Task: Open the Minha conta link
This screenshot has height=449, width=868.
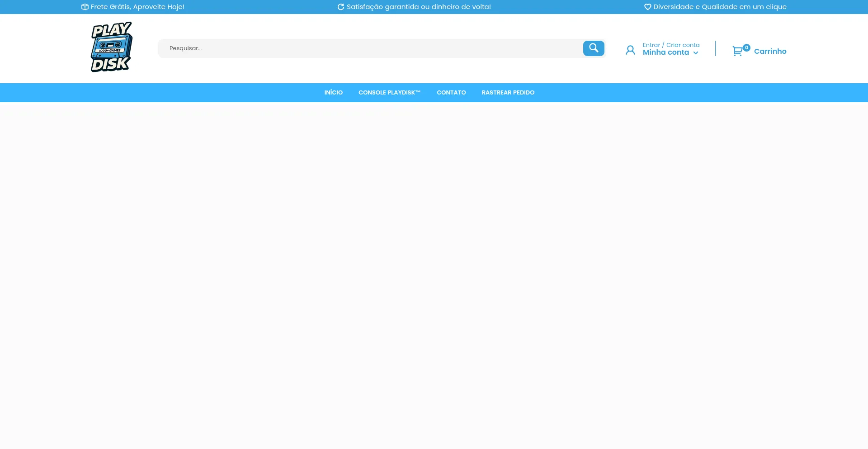Action: click(666, 52)
